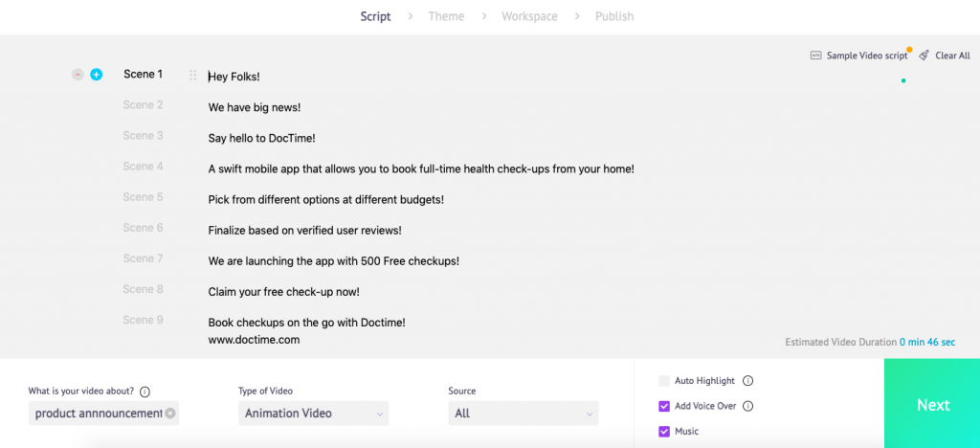Click the 'We have big news!' line
This screenshot has width=980, height=448.
click(255, 107)
